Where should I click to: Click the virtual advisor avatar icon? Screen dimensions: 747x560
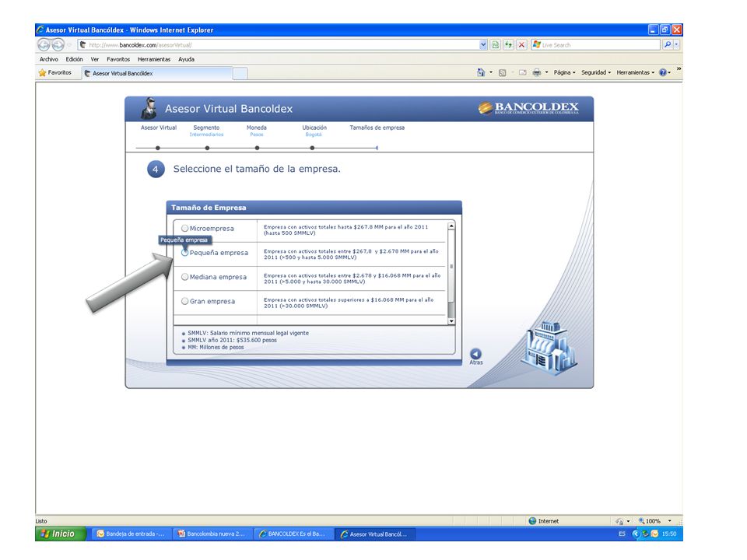pyautogui.click(x=149, y=109)
